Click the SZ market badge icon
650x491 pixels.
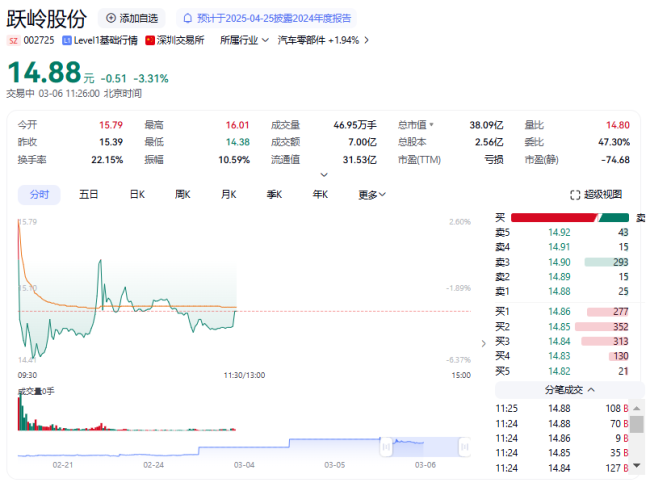[x=13, y=41]
